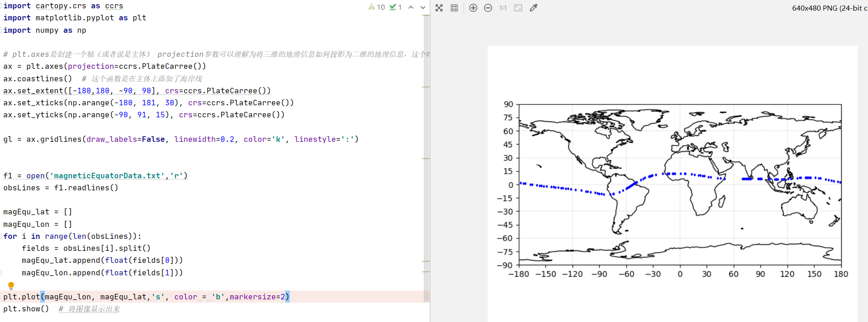Collapse the for loop fold marker
868x322 pixels.
1,236
